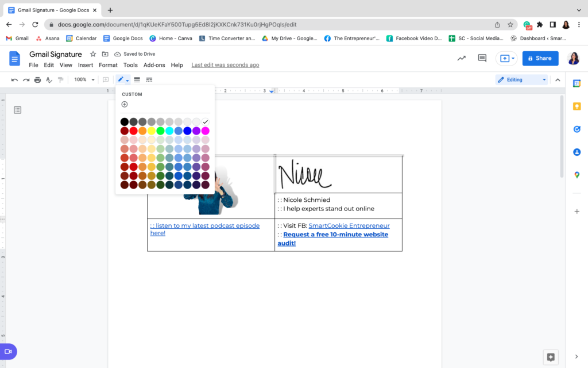Click the Redo arrow in toolbar
The height and width of the screenshot is (368, 588).
point(26,79)
